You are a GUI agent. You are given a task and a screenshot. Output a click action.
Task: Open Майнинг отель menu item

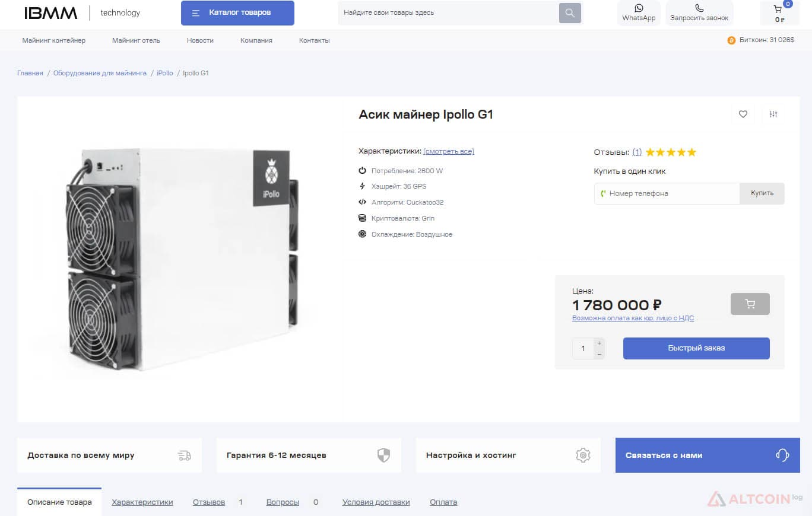point(136,40)
